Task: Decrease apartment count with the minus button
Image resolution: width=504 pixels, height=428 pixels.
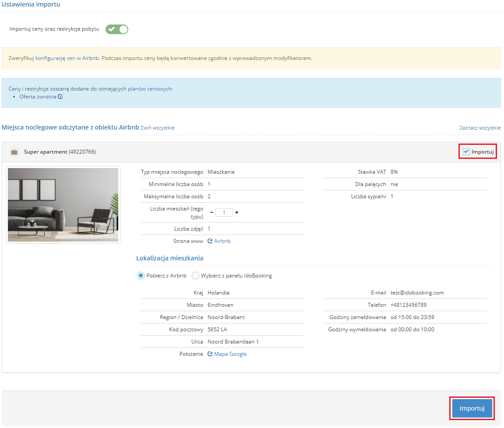Action: [x=211, y=212]
